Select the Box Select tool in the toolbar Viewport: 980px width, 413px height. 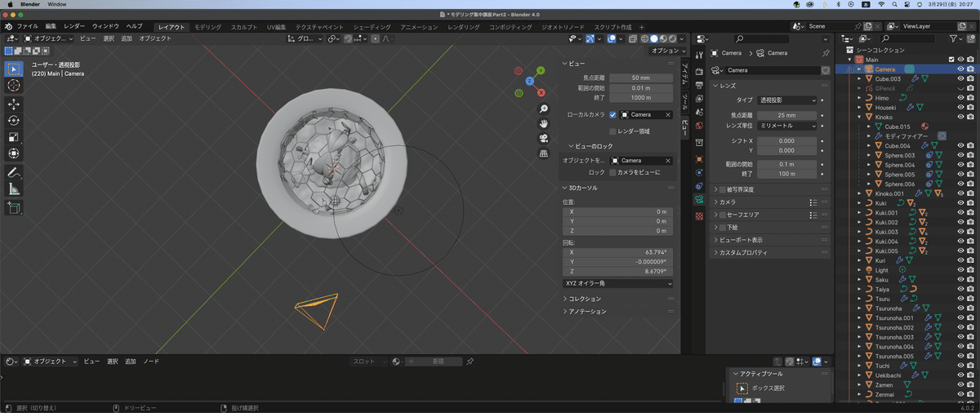coord(14,69)
